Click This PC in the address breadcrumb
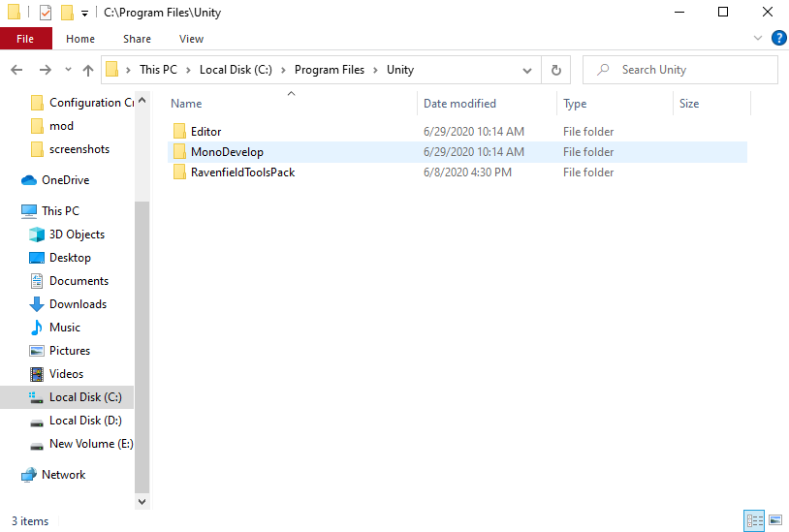 (x=158, y=70)
